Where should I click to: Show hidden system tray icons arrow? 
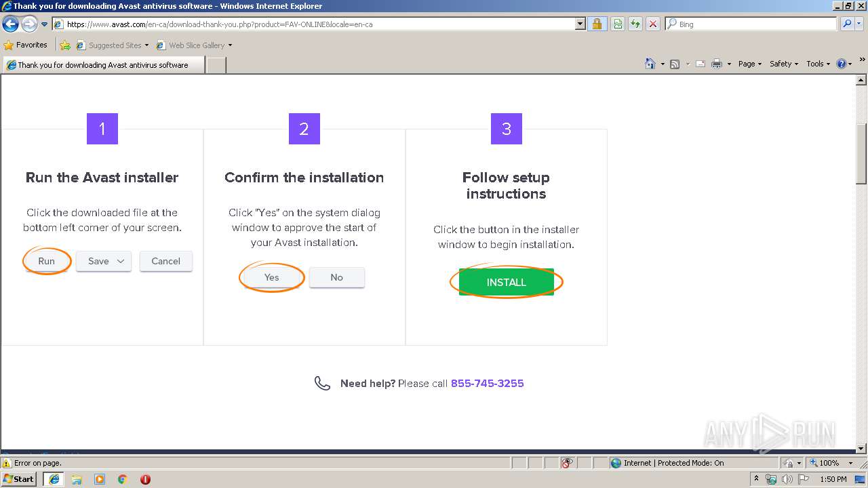(756, 479)
